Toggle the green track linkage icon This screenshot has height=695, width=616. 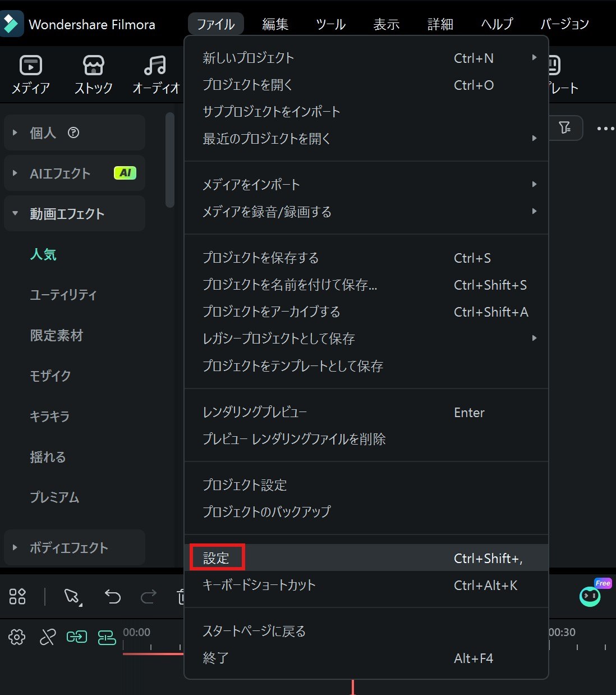[107, 637]
